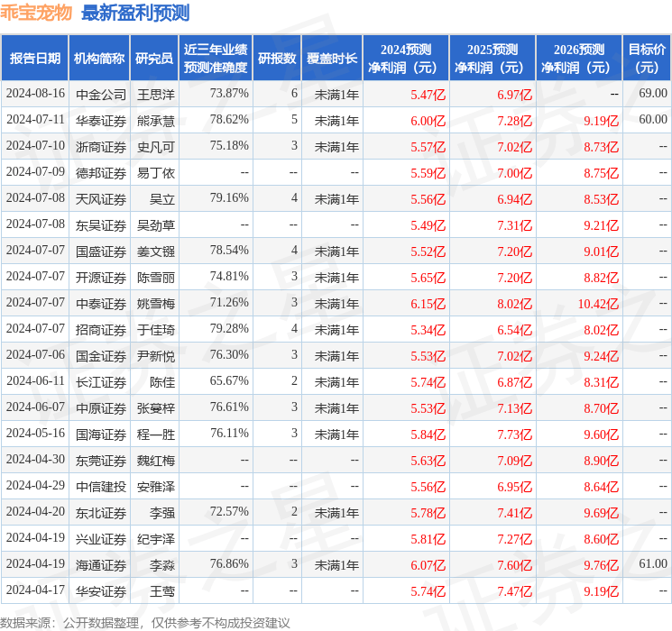The height and width of the screenshot is (631, 672).
Task: Click the 2024 forecast 5.65亿
Action: coord(428,278)
